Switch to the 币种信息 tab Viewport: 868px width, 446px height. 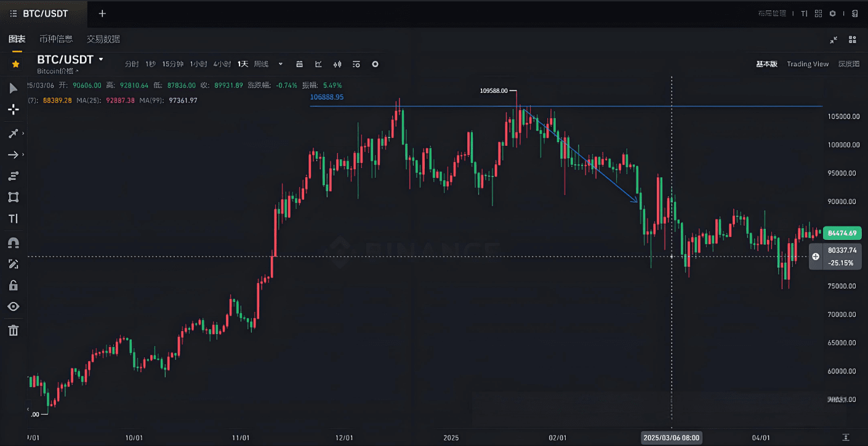tap(56, 39)
